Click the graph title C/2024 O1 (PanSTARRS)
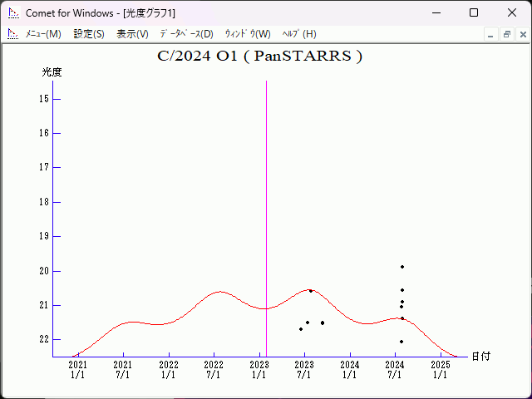Screen dimensions: 532x399 [259, 57]
